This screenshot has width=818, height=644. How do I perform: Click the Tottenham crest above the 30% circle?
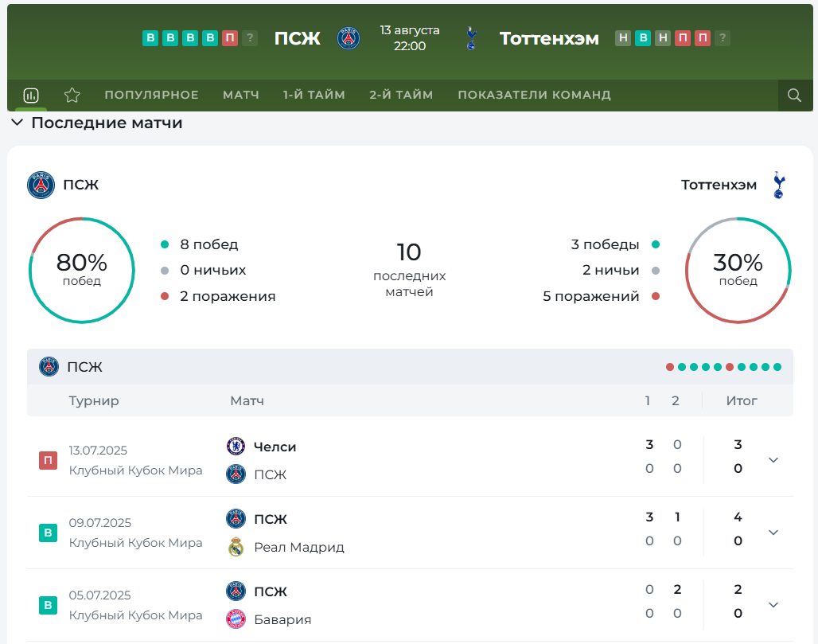pos(779,185)
